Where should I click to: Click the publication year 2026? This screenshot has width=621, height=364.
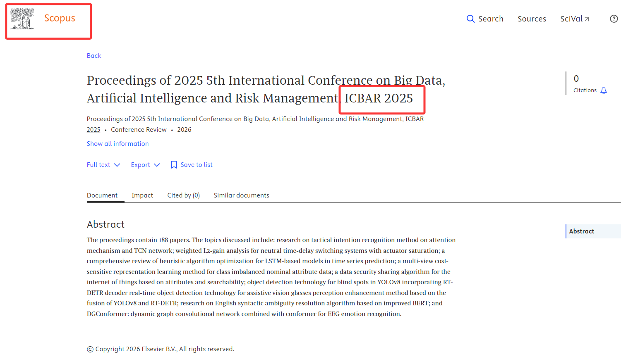point(184,130)
